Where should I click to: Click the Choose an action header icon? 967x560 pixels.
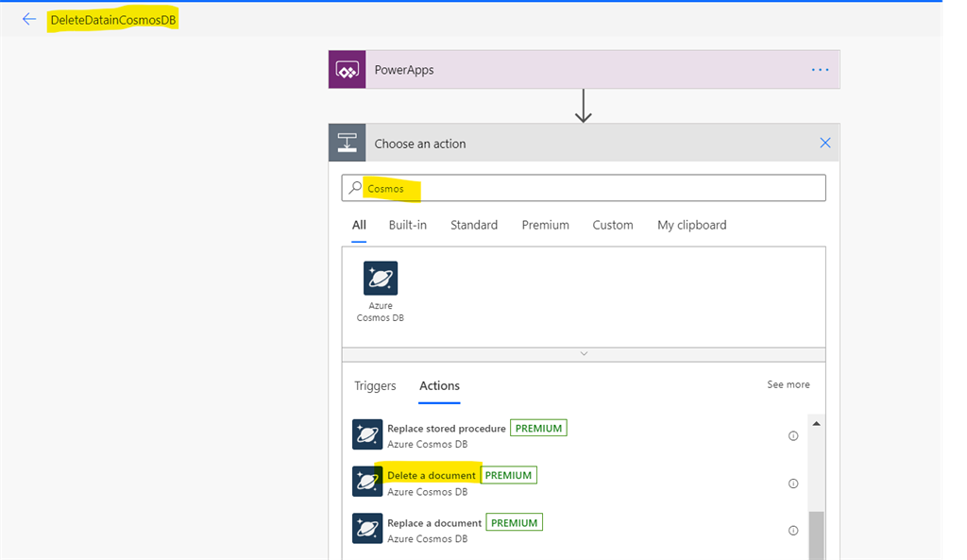point(348,144)
